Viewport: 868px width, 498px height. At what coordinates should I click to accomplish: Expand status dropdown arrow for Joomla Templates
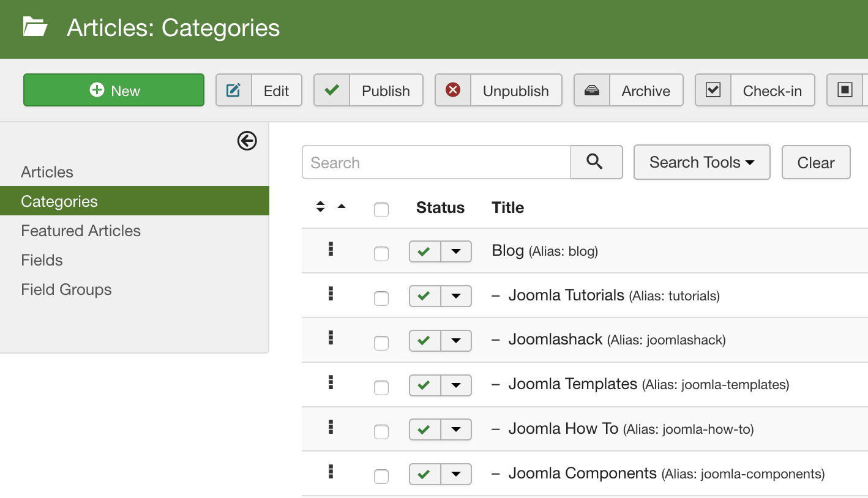pos(456,385)
